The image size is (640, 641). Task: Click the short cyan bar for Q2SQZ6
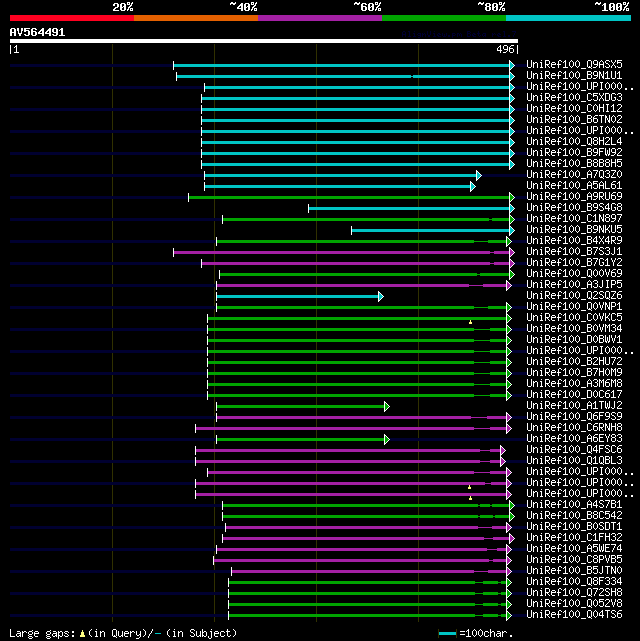pos(298,296)
